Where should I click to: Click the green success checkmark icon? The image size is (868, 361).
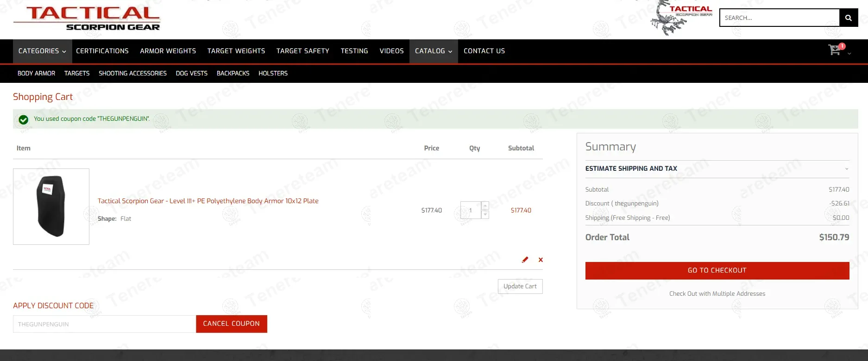[x=24, y=120]
